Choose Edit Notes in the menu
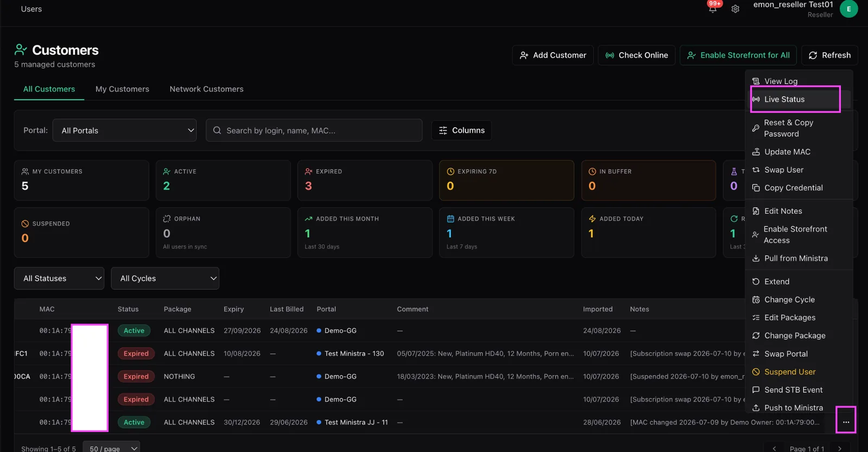Viewport: 868px width, 452px height. point(799,211)
